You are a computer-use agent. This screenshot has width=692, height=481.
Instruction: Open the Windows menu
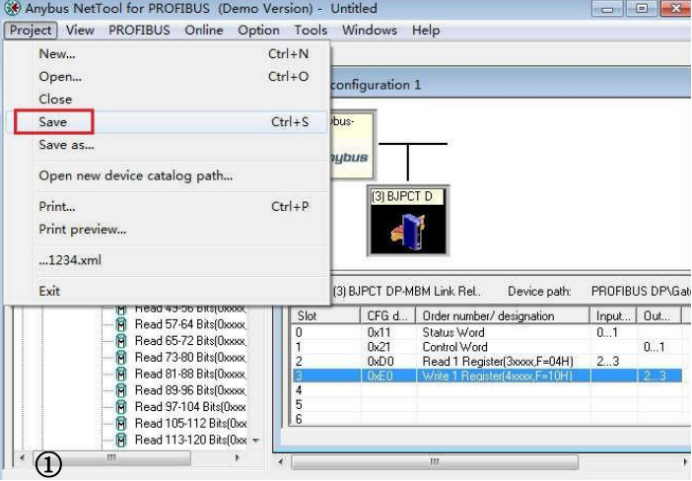tap(369, 30)
